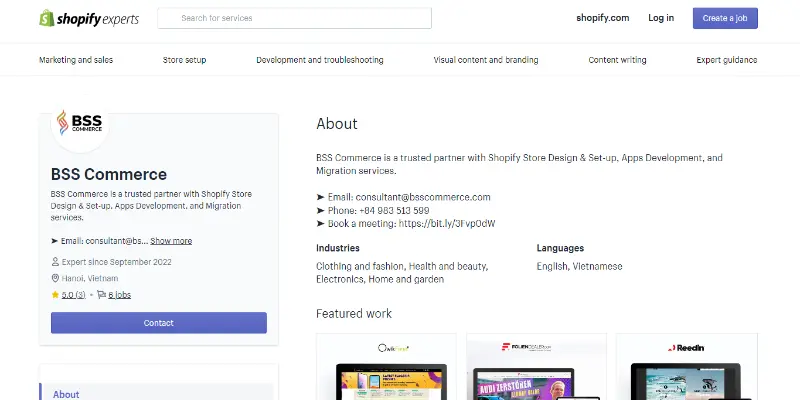Open the 5.0 (3) reviews link

[73, 295]
